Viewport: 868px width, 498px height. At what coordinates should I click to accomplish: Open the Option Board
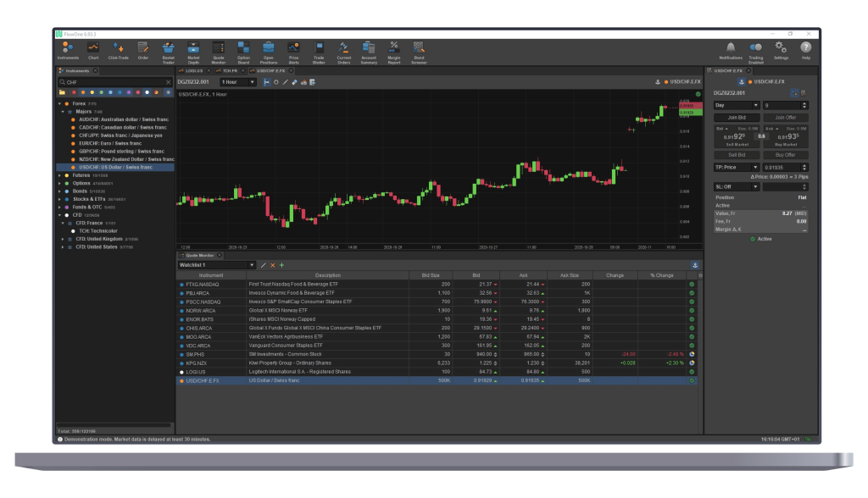(x=243, y=53)
